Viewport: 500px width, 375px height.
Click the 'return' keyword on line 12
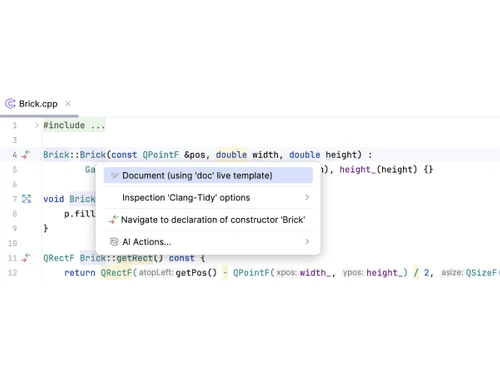(80, 273)
